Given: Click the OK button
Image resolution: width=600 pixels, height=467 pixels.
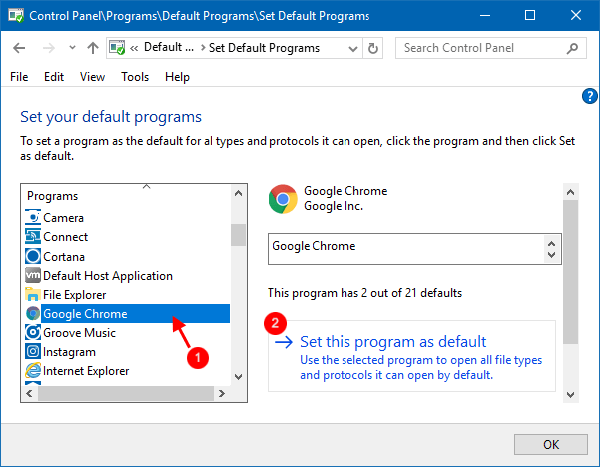Looking at the screenshot, I should 551,444.
